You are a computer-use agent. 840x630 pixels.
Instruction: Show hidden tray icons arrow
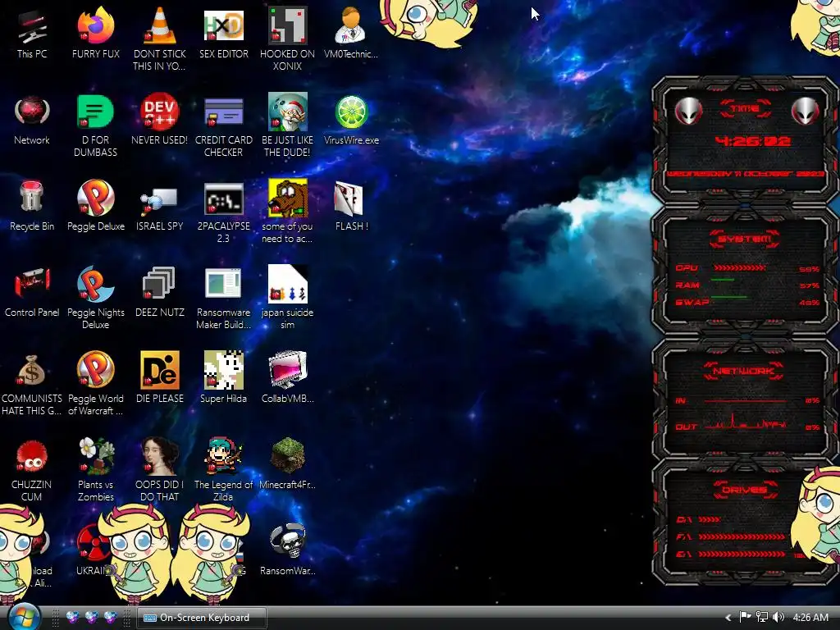tap(728, 618)
